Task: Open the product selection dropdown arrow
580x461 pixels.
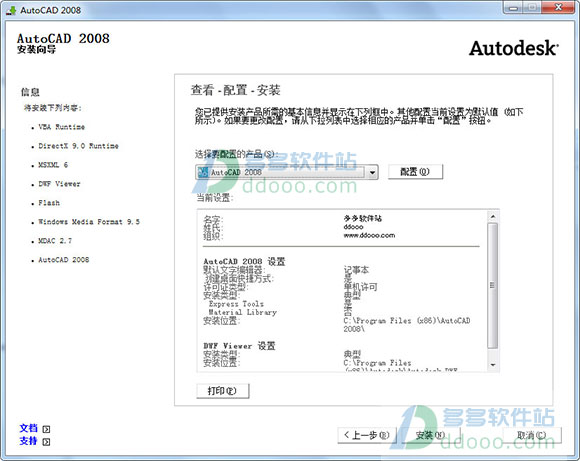Action: coord(372,172)
